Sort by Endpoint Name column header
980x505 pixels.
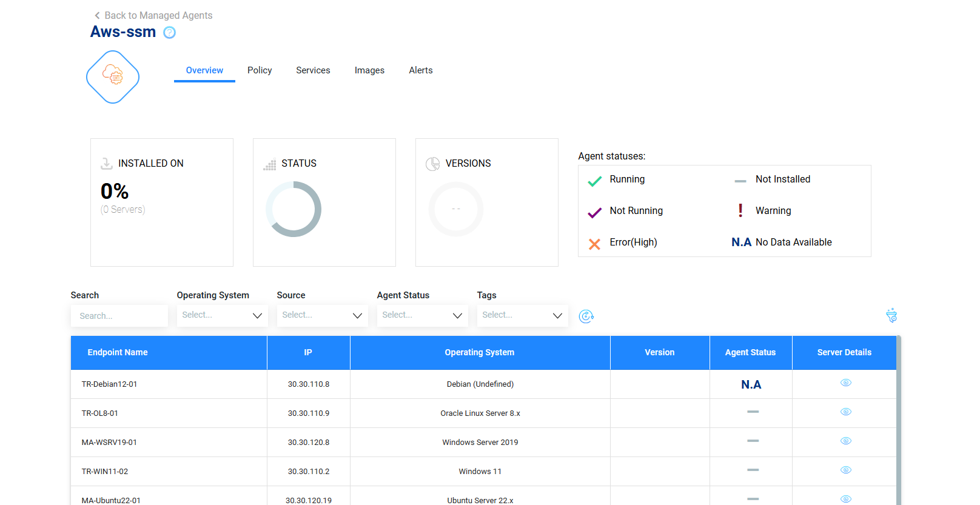point(118,352)
